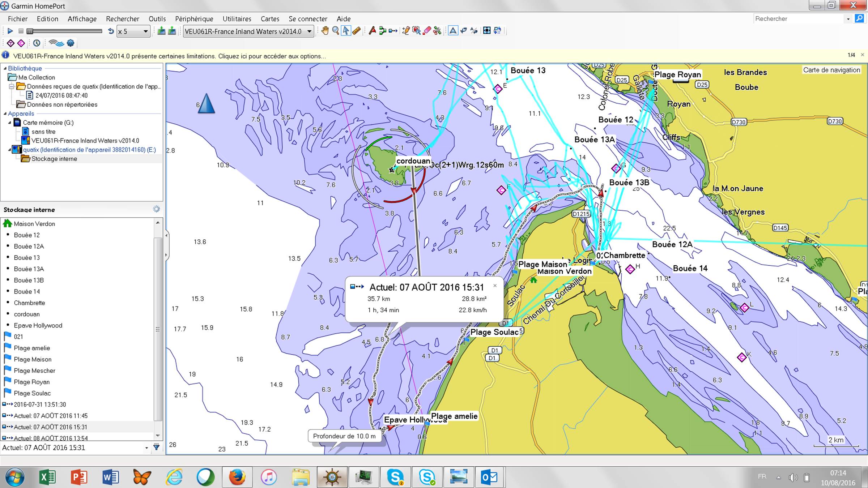Click the waves marine conditions icon
Viewport: 868px width, 488px height.
point(56,43)
